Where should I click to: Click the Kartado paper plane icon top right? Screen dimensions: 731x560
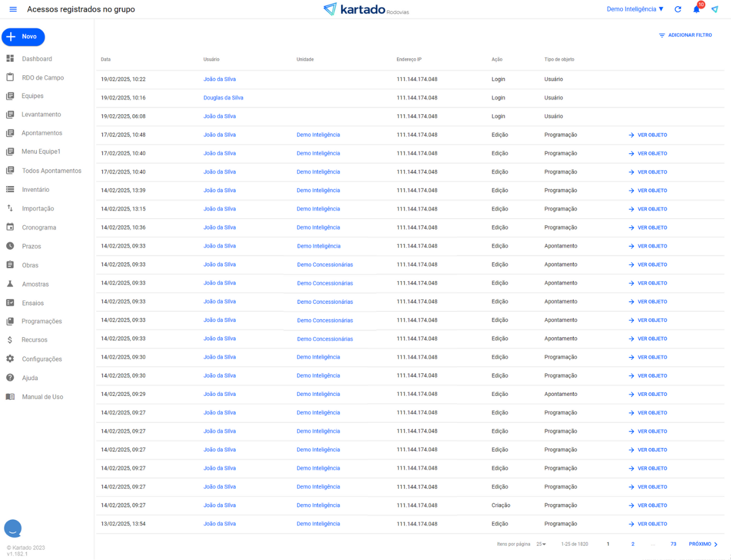(715, 10)
